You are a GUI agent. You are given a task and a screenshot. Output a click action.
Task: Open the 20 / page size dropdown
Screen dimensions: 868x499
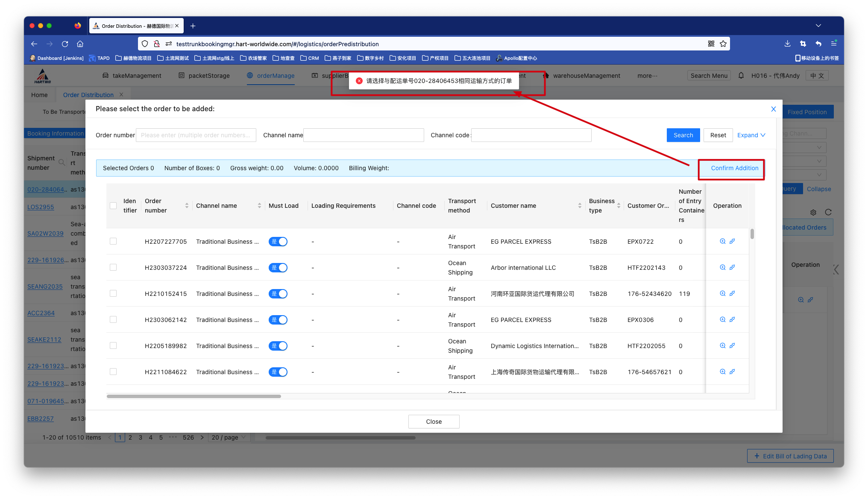[x=229, y=437]
